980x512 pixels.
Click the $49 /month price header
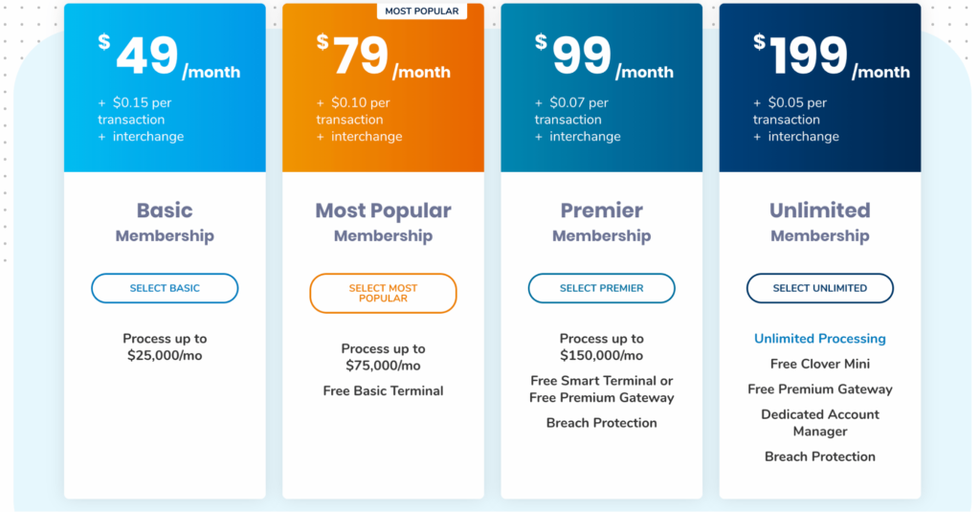pos(168,56)
